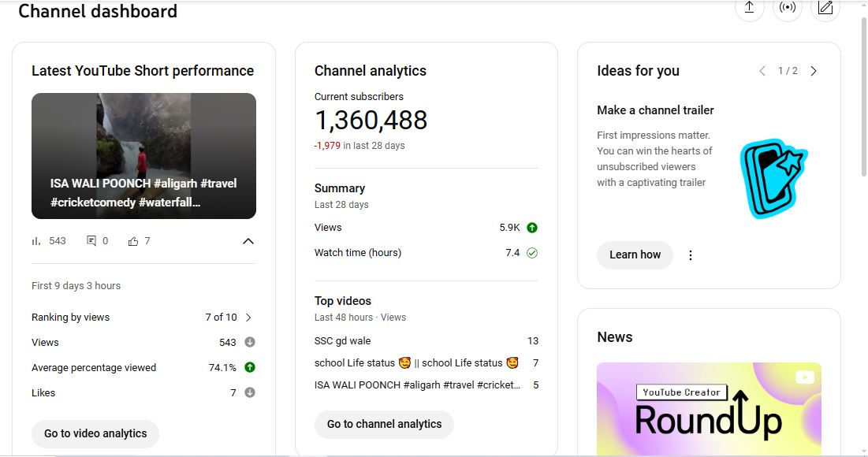
Task: Click the Latest YouTube Short performance heading
Action: (x=143, y=71)
